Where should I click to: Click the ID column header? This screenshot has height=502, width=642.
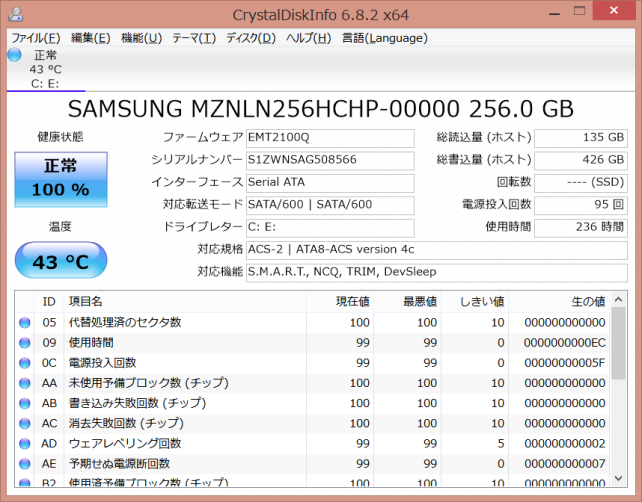[x=49, y=302]
